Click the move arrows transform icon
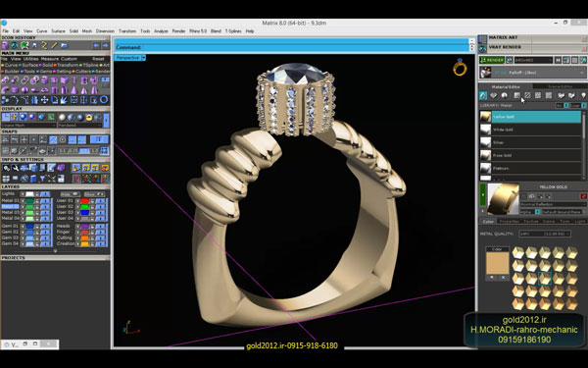This screenshot has width=588, height=368. point(44,99)
